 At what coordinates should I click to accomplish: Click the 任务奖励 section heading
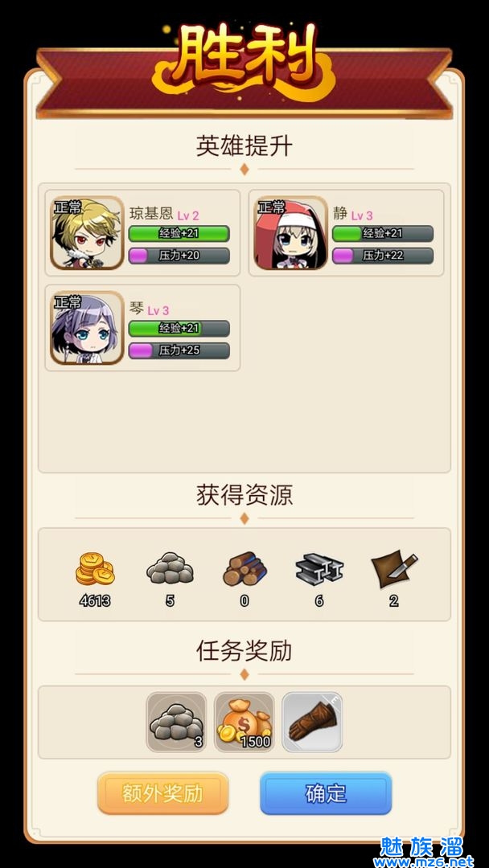coord(244,651)
